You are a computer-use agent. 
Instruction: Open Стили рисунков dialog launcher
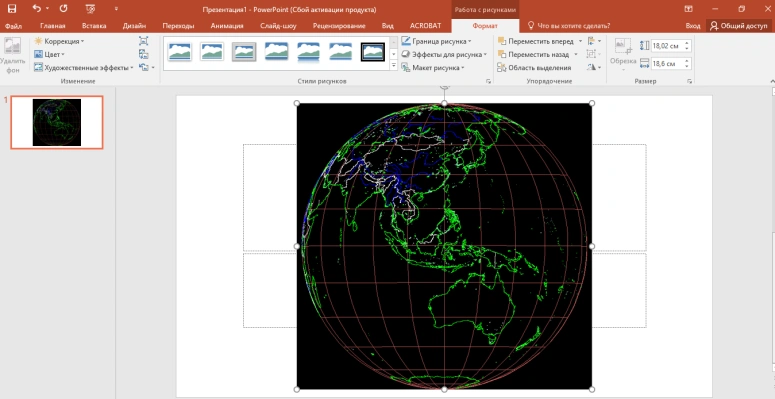pos(488,81)
